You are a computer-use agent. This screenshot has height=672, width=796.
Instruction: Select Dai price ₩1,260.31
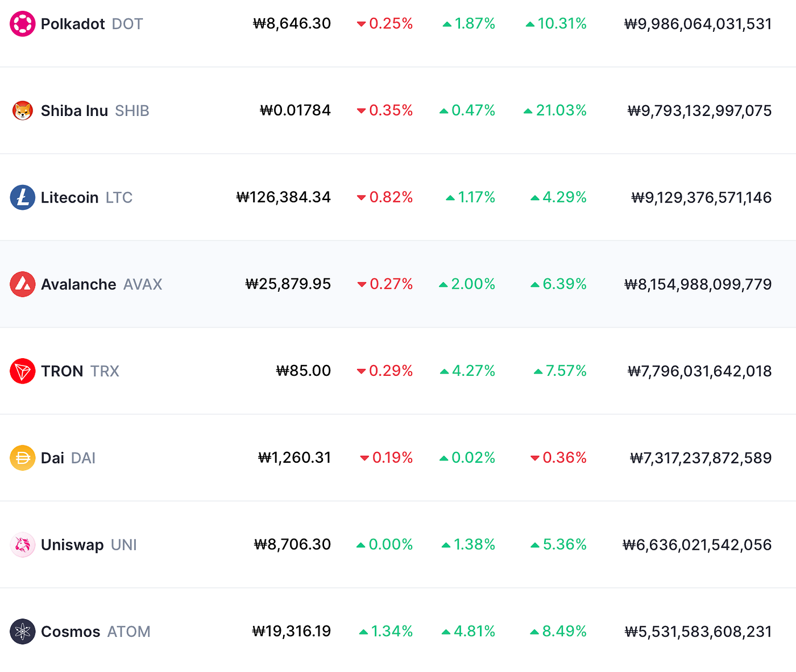pyautogui.click(x=295, y=457)
